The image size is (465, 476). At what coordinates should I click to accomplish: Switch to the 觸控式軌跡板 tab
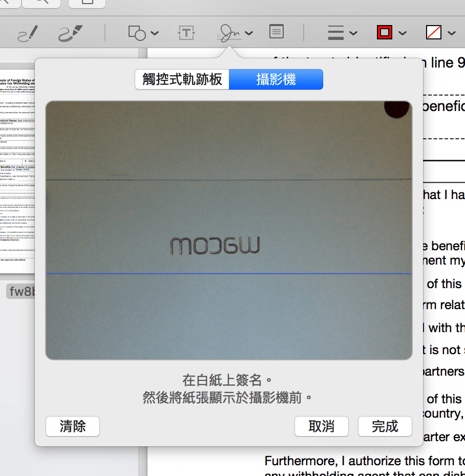(182, 79)
